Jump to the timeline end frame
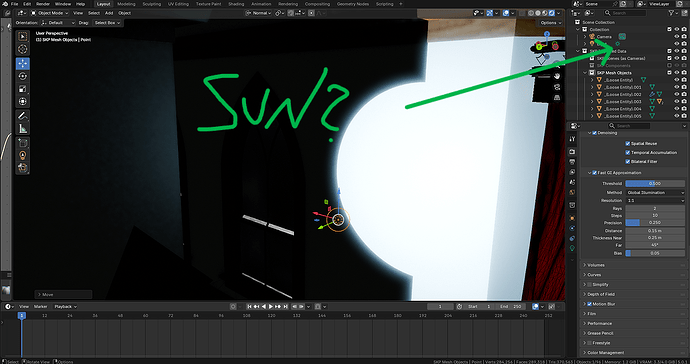This screenshot has width=690, height=364. pyautogui.click(x=285, y=306)
